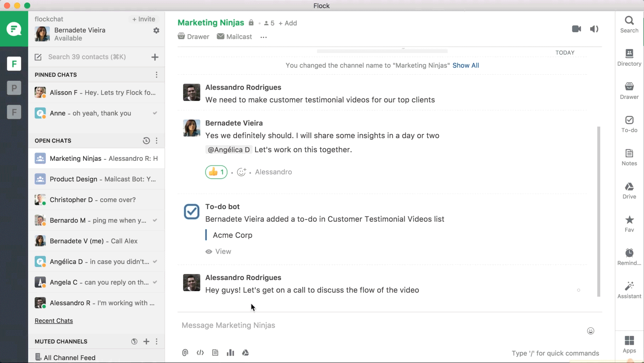Open the Apps grid

click(629, 344)
